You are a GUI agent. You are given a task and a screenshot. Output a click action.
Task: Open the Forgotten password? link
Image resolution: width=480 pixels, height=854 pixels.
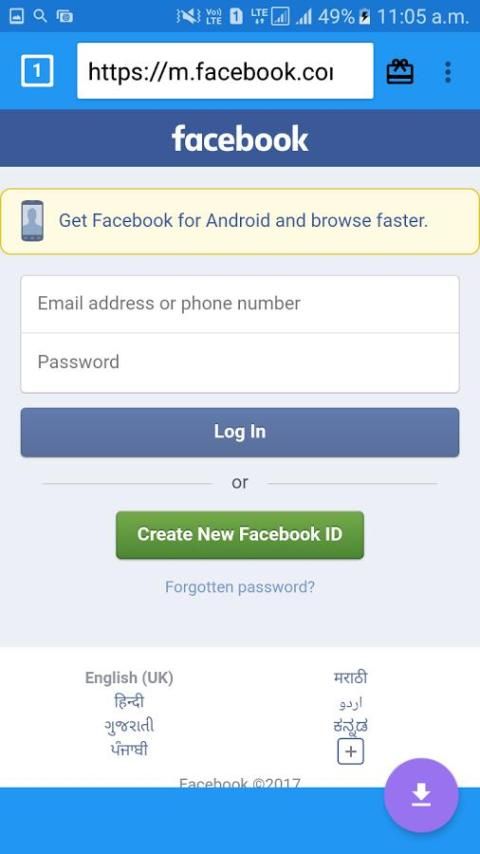(240, 587)
